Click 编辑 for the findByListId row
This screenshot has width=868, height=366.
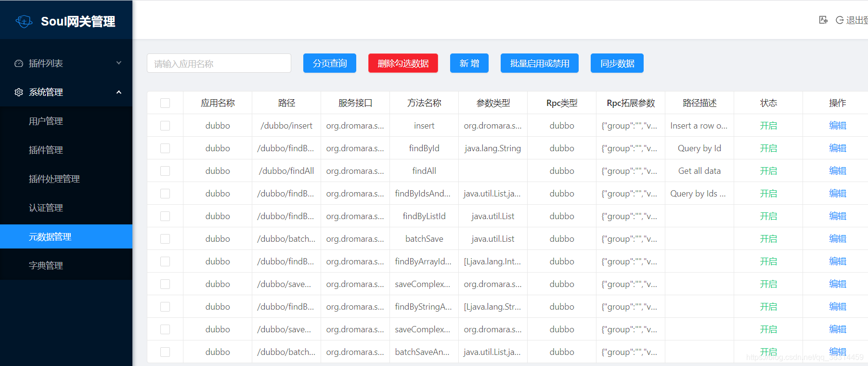(838, 216)
